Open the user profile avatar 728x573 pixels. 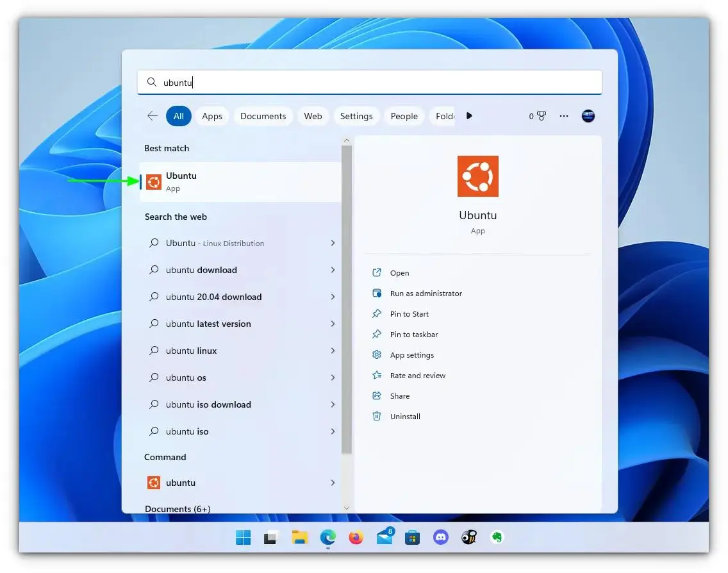(x=588, y=116)
